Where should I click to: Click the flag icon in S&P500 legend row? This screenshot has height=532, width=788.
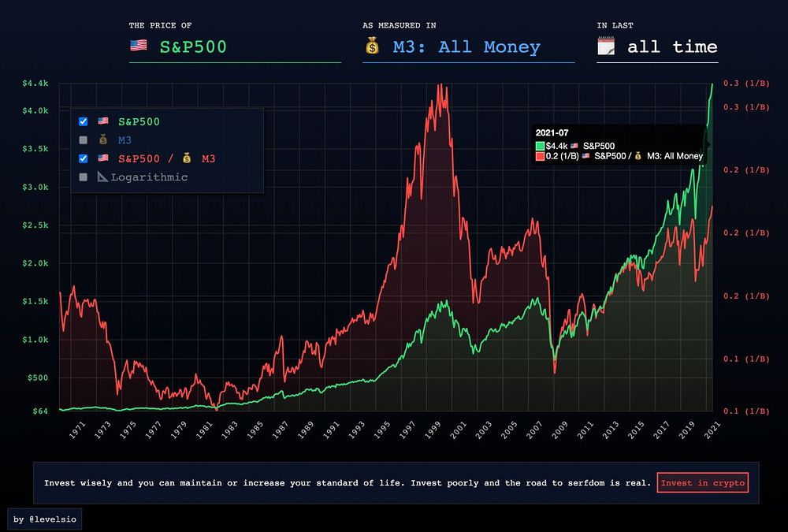[x=103, y=121]
